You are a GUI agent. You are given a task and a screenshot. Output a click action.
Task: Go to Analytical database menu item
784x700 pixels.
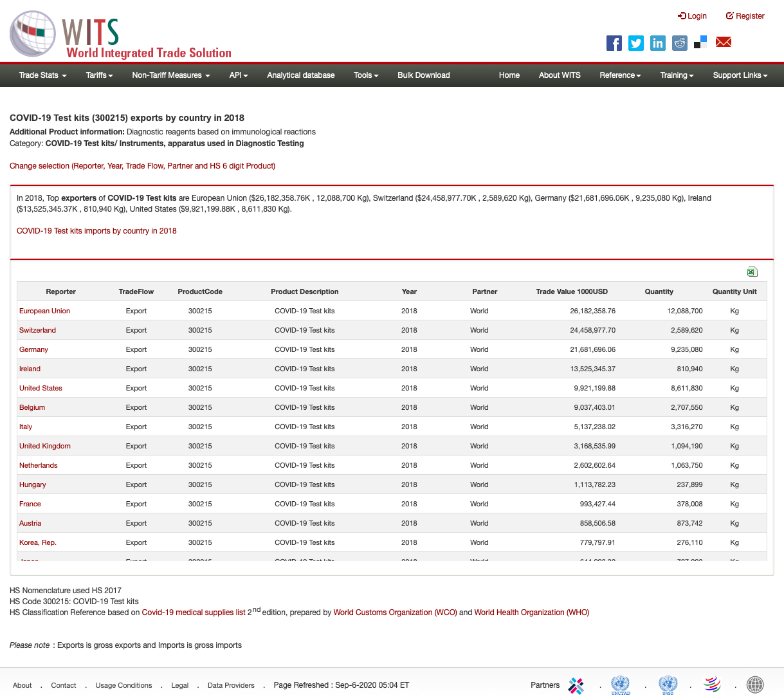pyautogui.click(x=300, y=75)
